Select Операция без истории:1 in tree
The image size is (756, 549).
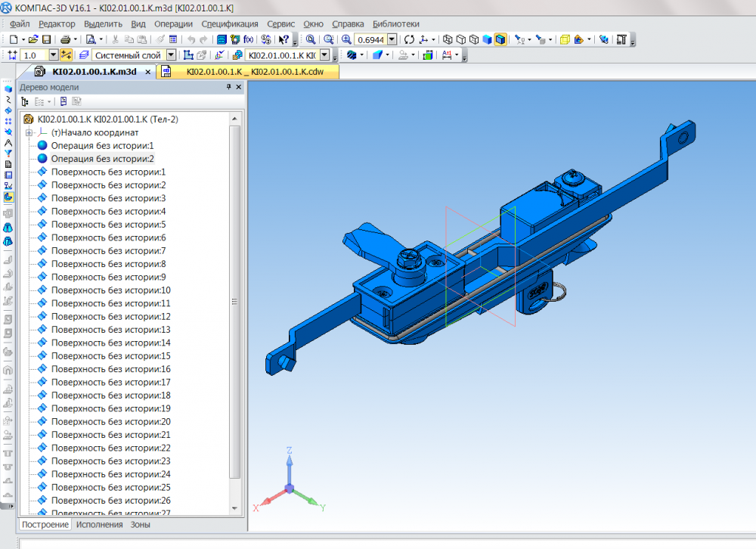click(102, 145)
